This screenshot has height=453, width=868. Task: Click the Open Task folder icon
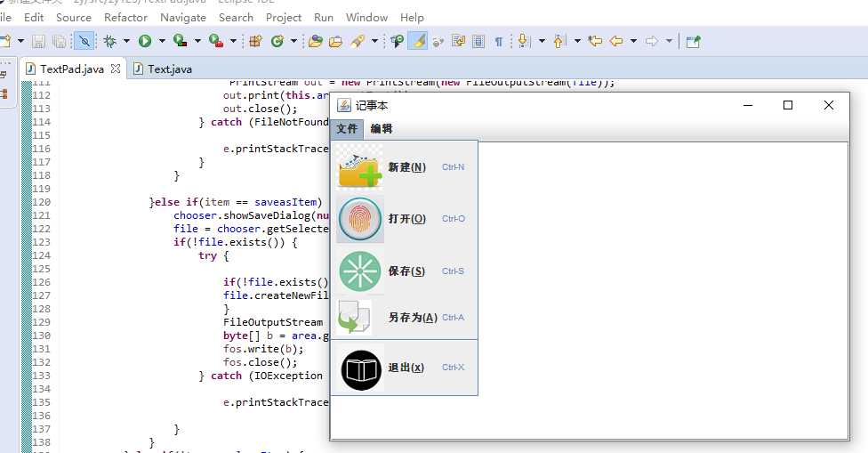pyautogui.click(x=335, y=41)
